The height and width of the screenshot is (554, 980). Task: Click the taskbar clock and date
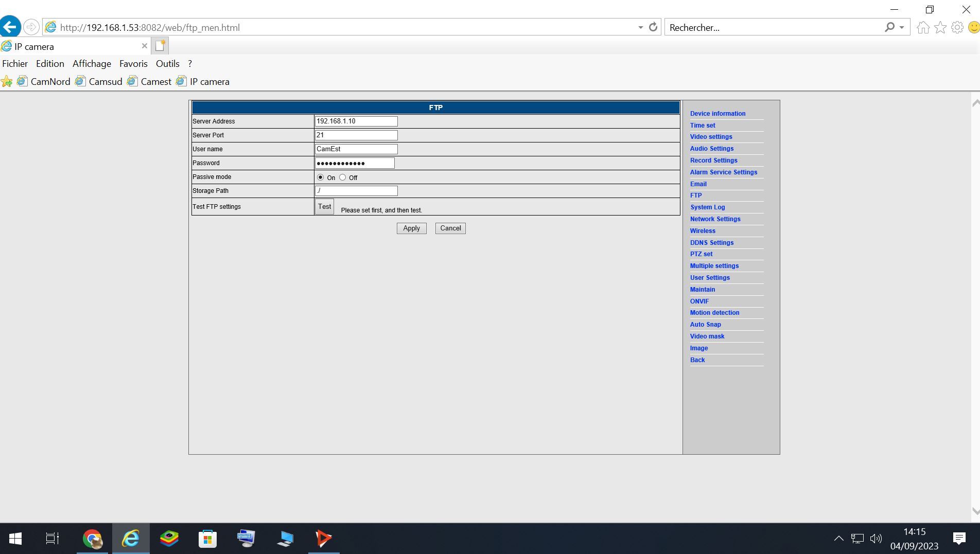coord(914,539)
